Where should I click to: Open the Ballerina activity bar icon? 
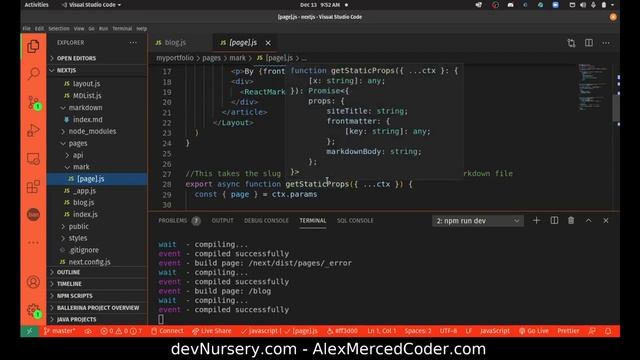[33, 215]
